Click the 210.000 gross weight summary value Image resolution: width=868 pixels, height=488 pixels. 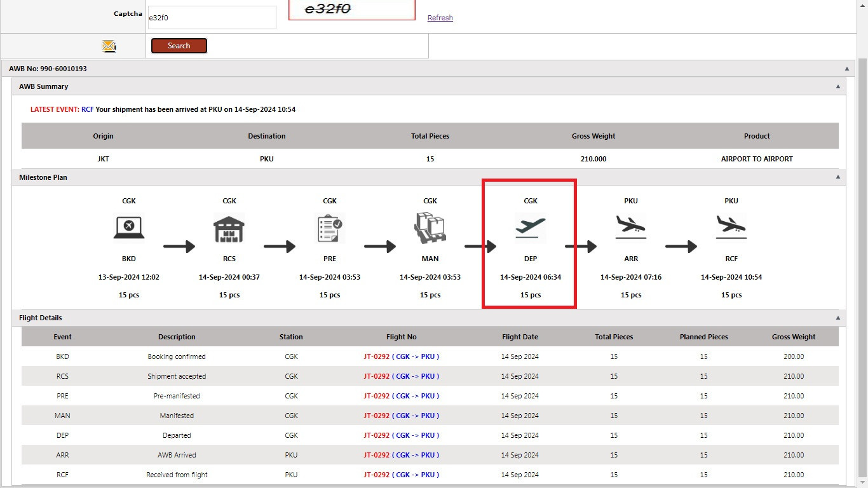pos(593,159)
